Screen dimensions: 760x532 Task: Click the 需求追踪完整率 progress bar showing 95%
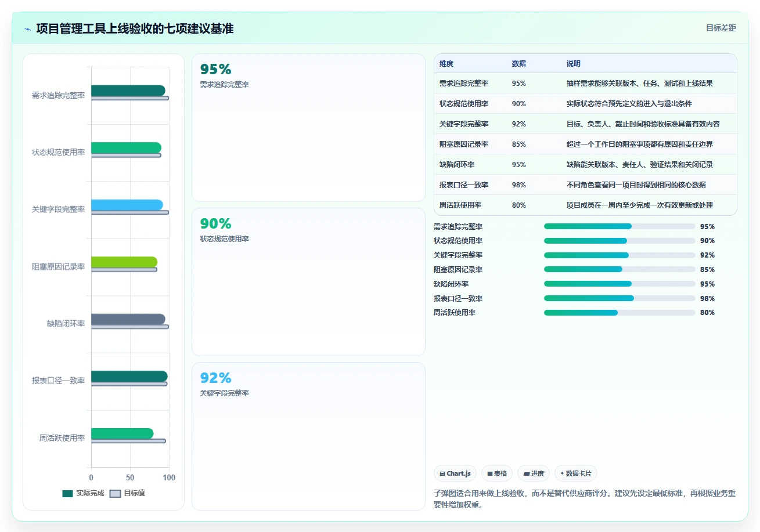(x=619, y=226)
